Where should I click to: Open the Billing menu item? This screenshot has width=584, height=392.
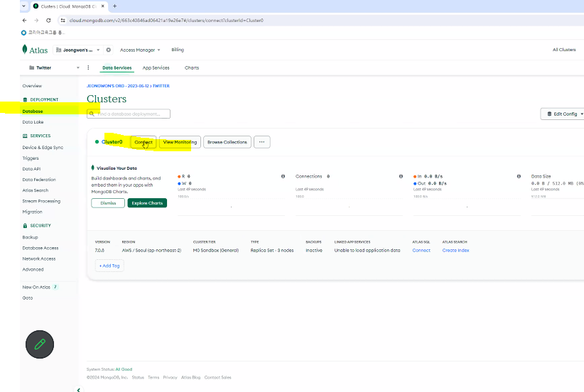178,50
